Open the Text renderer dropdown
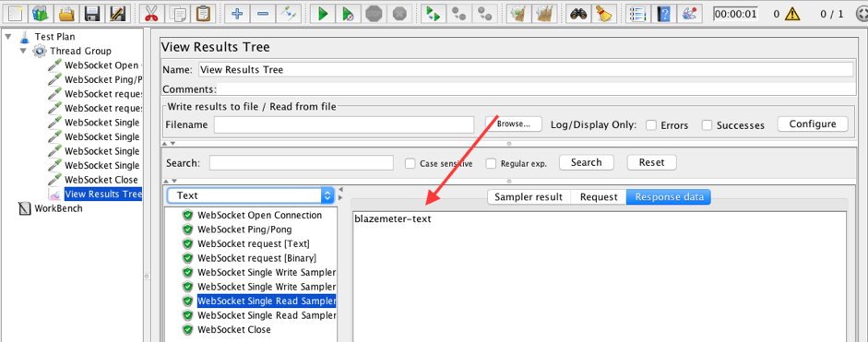 click(251, 195)
